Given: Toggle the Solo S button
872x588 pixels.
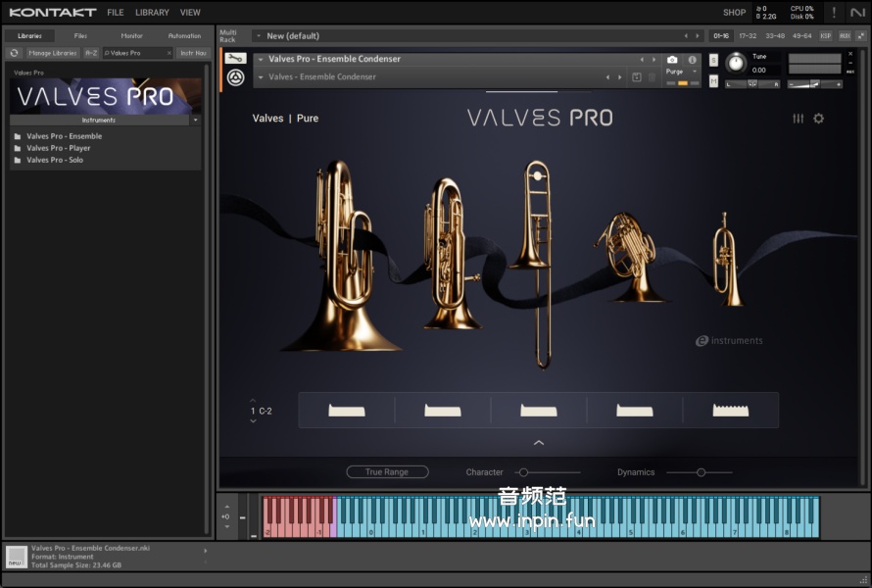Looking at the screenshot, I should pos(714,59).
